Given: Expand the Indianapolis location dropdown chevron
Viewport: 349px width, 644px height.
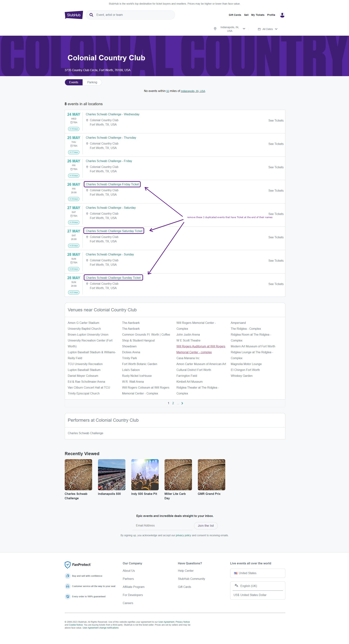Looking at the screenshot, I should pos(244,29).
